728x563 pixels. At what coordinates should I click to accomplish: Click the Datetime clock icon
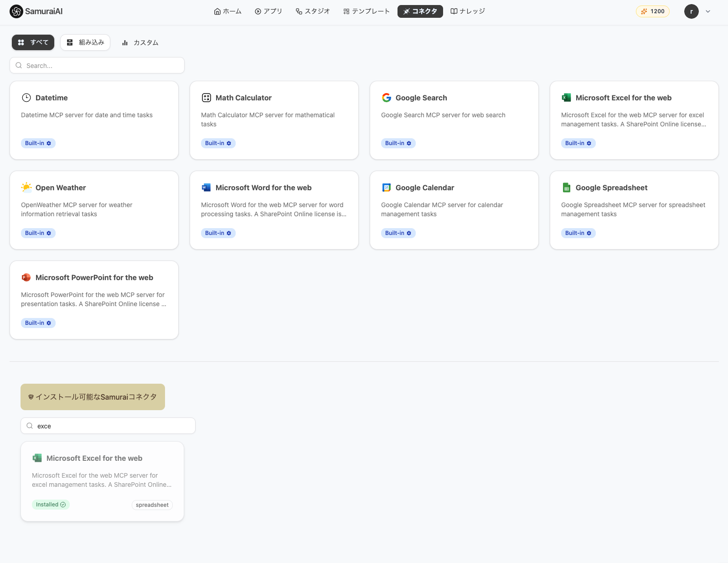tap(26, 98)
